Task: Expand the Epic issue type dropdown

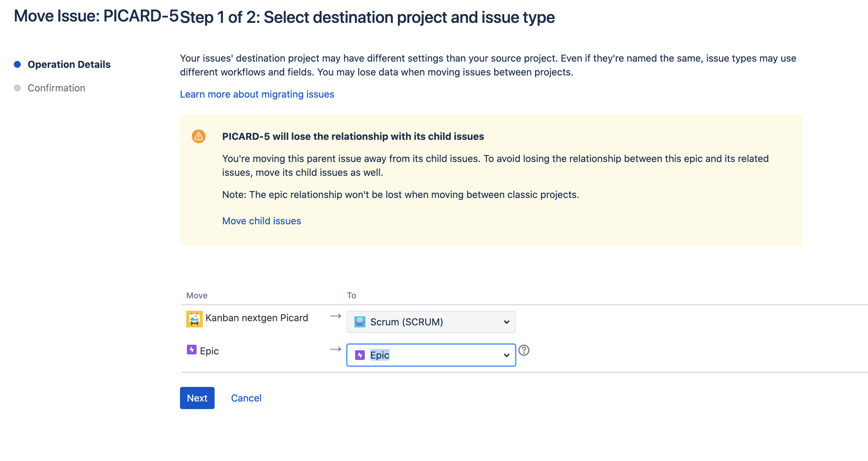Action: click(x=431, y=355)
